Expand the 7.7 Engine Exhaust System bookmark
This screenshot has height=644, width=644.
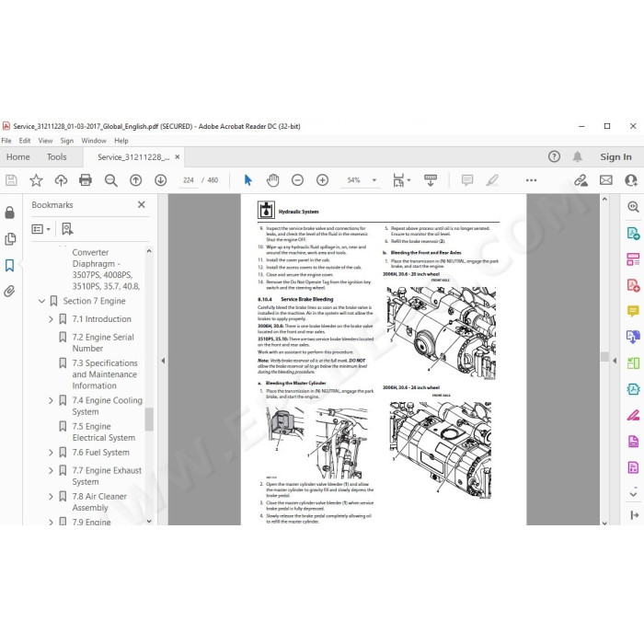pyautogui.click(x=51, y=471)
